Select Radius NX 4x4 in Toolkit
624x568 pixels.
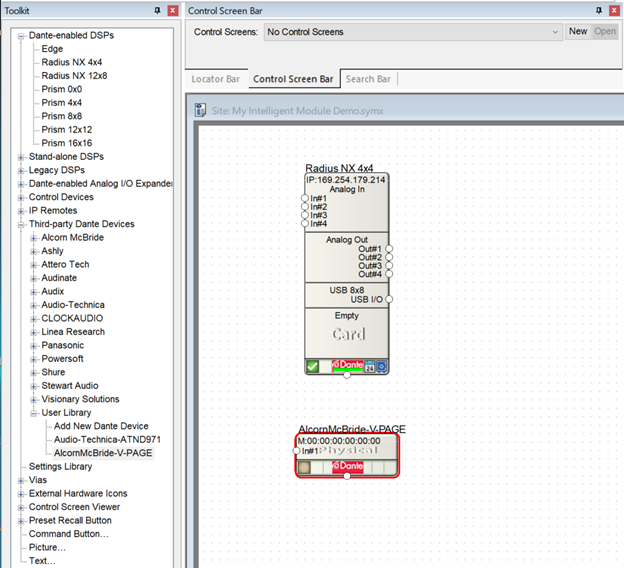coord(72,62)
